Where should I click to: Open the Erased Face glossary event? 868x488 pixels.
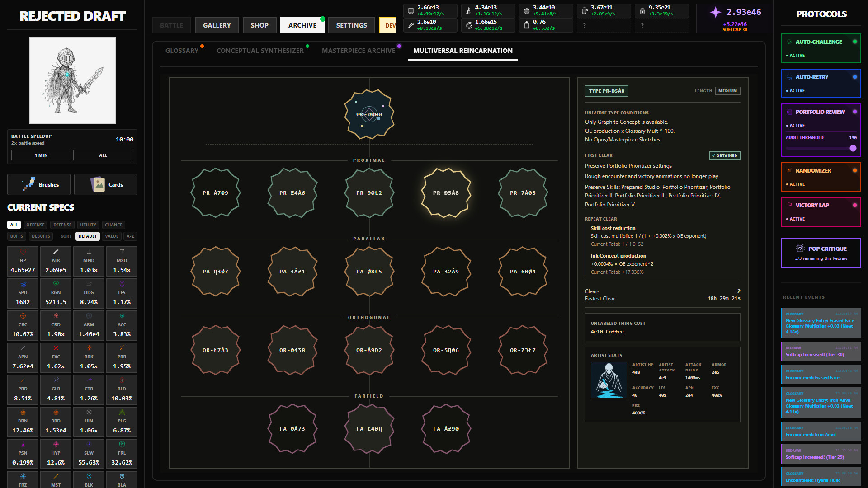(821, 323)
